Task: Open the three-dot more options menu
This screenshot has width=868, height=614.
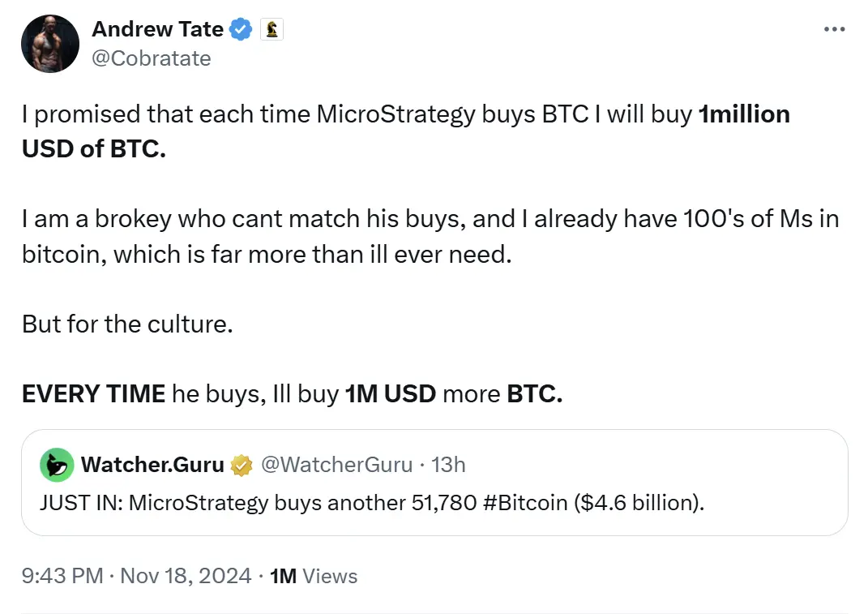Action: tap(834, 28)
